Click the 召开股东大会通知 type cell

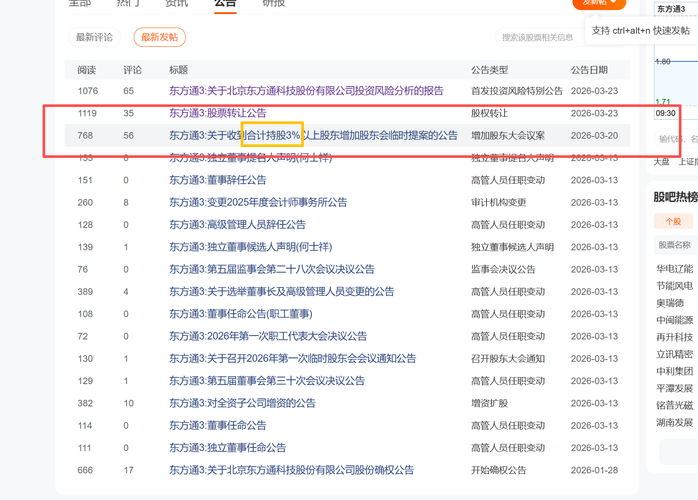pyautogui.click(x=508, y=358)
